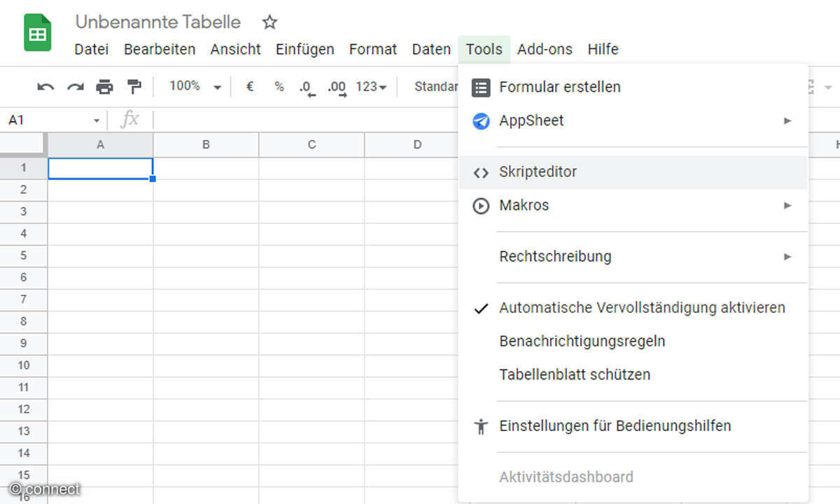The image size is (840, 504).
Task: Click the Formular erstellen form icon
Action: click(x=481, y=87)
